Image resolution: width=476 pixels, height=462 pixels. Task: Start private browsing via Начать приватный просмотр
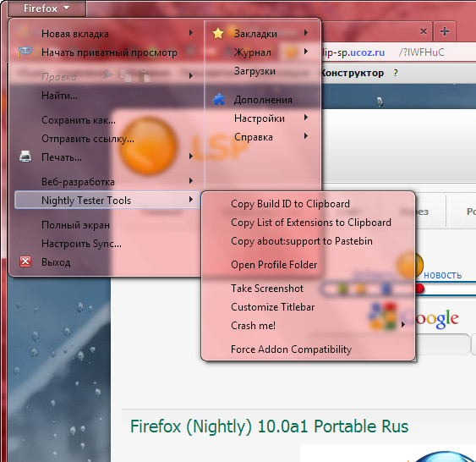(x=109, y=52)
